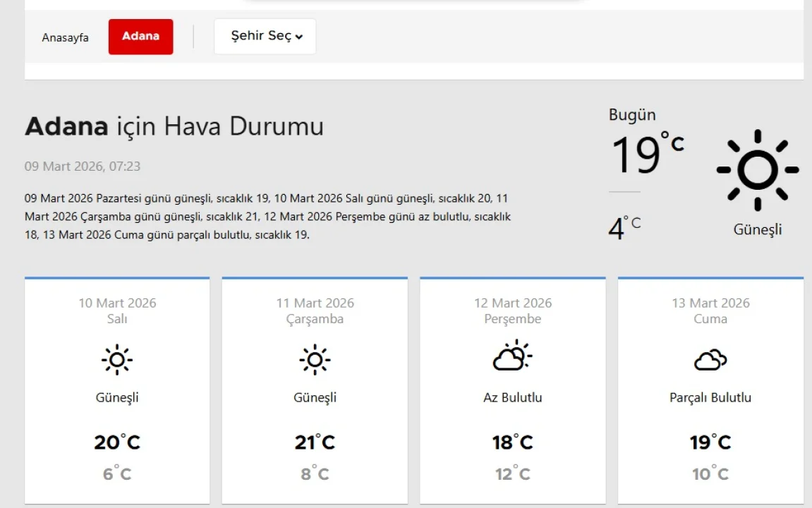Click the sun icon on 11 Mart card

tap(315, 360)
